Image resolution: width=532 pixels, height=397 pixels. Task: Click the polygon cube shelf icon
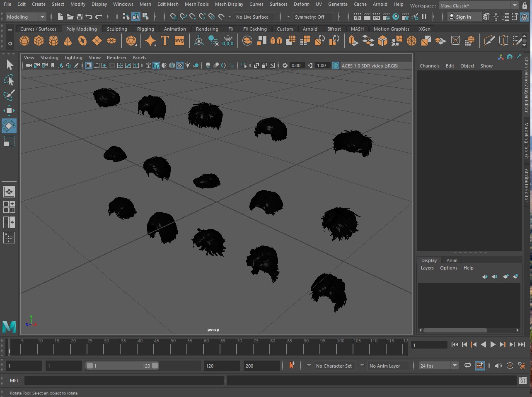[39, 41]
